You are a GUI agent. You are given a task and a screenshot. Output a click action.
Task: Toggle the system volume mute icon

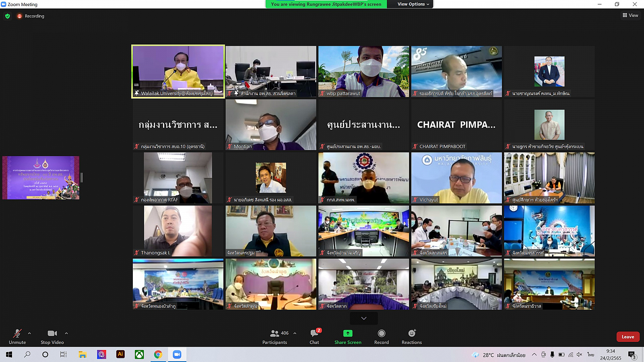pos(580,354)
